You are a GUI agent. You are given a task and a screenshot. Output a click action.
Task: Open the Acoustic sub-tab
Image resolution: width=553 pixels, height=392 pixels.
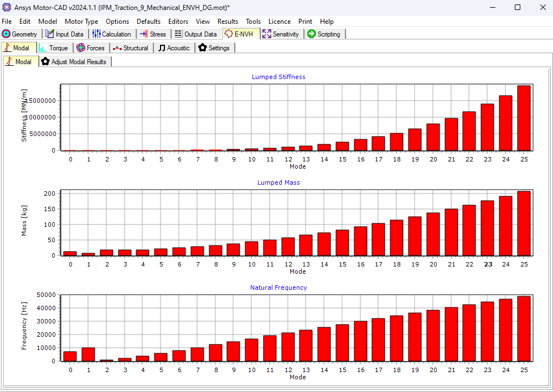coord(174,48)
